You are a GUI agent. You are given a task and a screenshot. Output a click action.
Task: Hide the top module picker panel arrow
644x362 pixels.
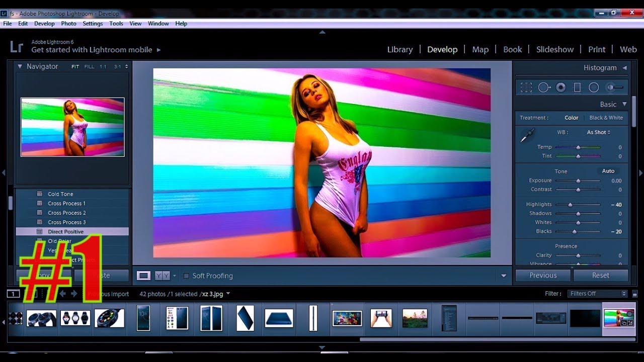[322, 32]
